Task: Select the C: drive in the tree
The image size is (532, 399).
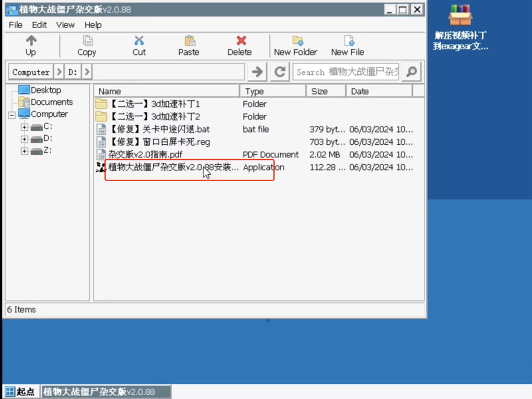Action: point(47,126)
